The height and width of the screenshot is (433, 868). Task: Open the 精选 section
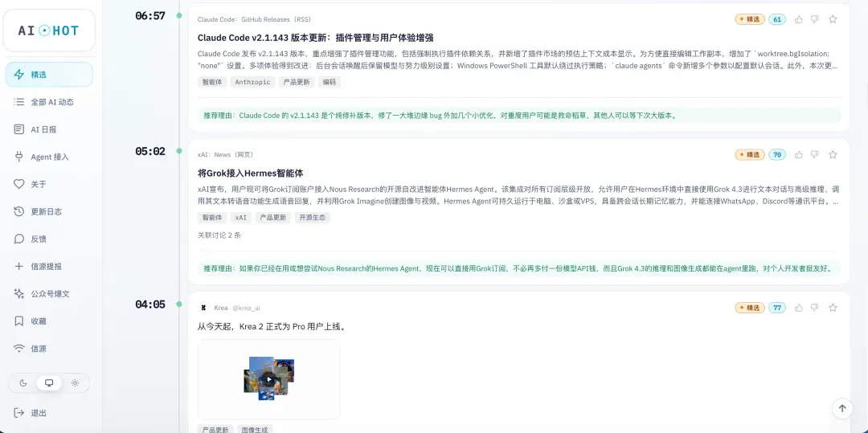coord(49,75)
